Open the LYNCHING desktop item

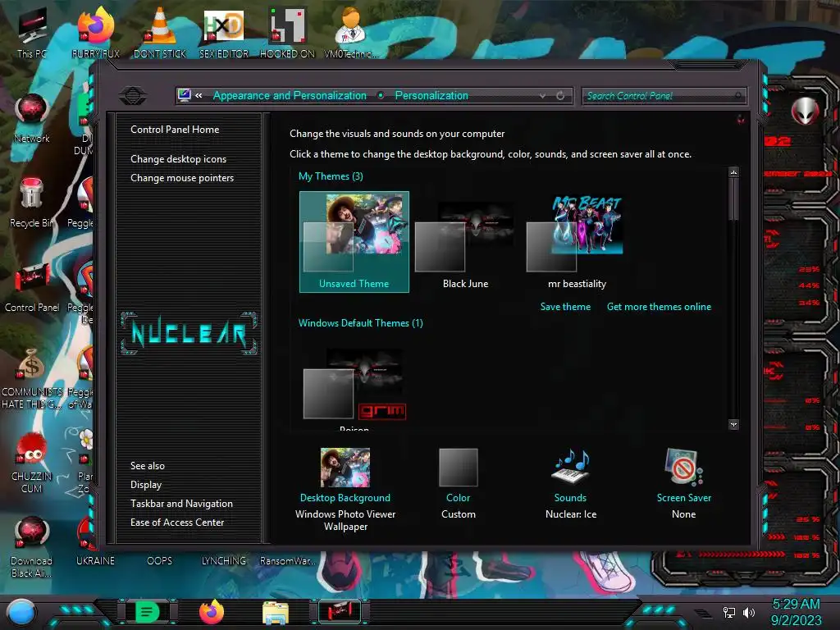tap(223, 560)
